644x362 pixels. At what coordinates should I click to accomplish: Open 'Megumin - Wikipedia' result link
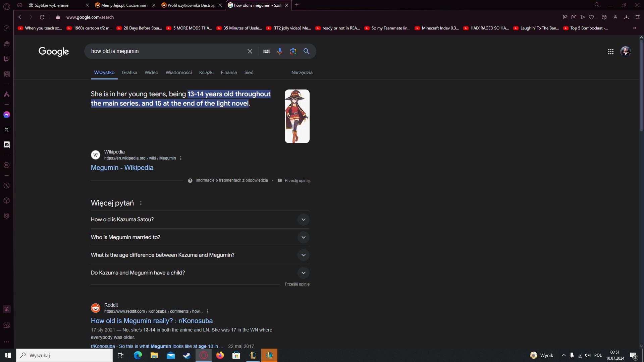122,168
